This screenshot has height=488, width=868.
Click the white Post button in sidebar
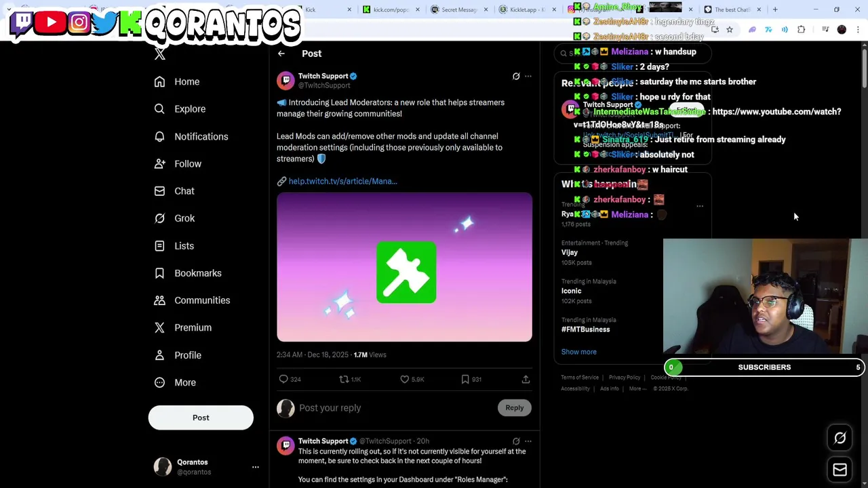coord(201,418)
